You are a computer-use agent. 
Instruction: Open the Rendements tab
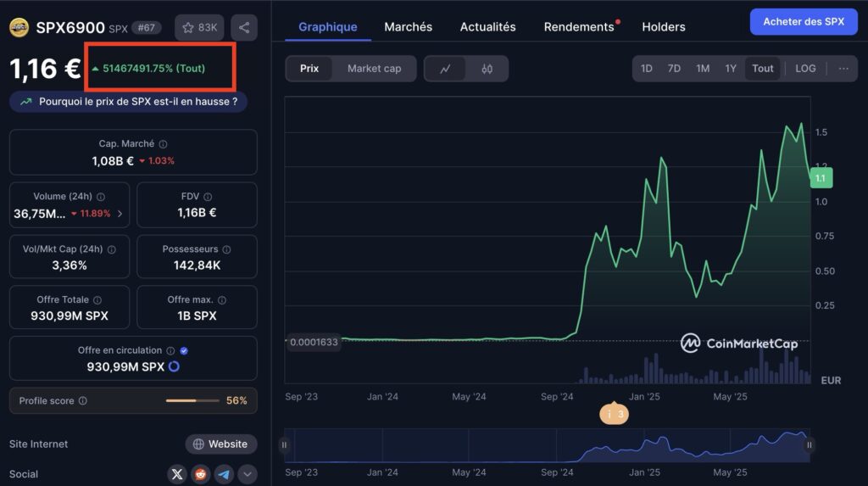point(579,26)
